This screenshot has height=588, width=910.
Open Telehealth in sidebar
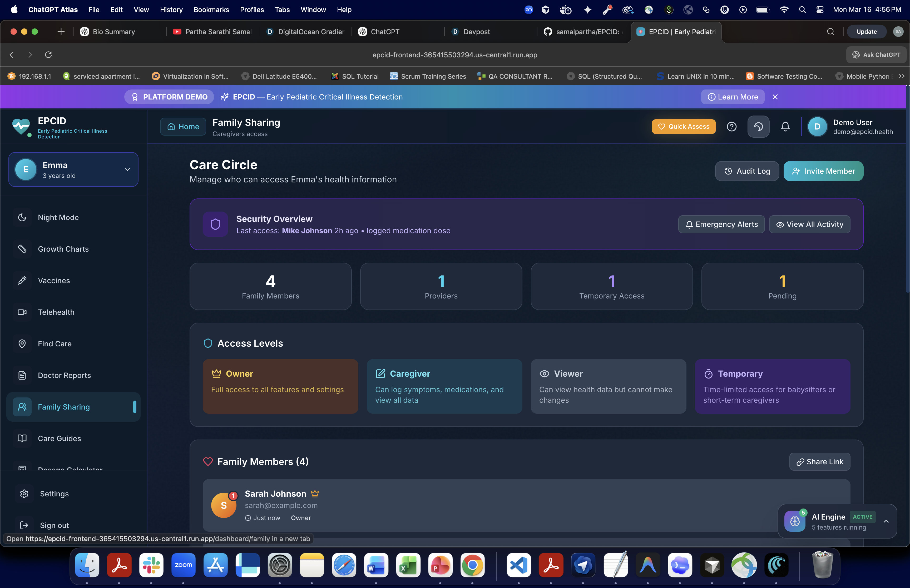56,312
